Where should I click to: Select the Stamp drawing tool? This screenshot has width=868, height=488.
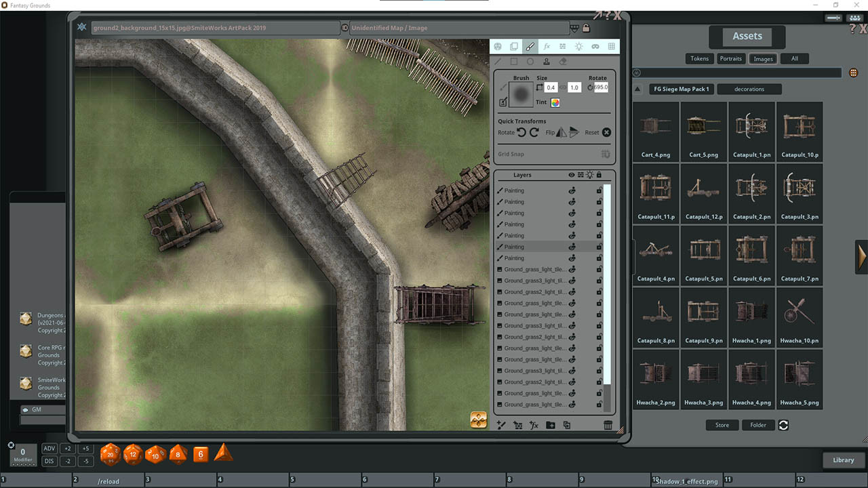547,60
